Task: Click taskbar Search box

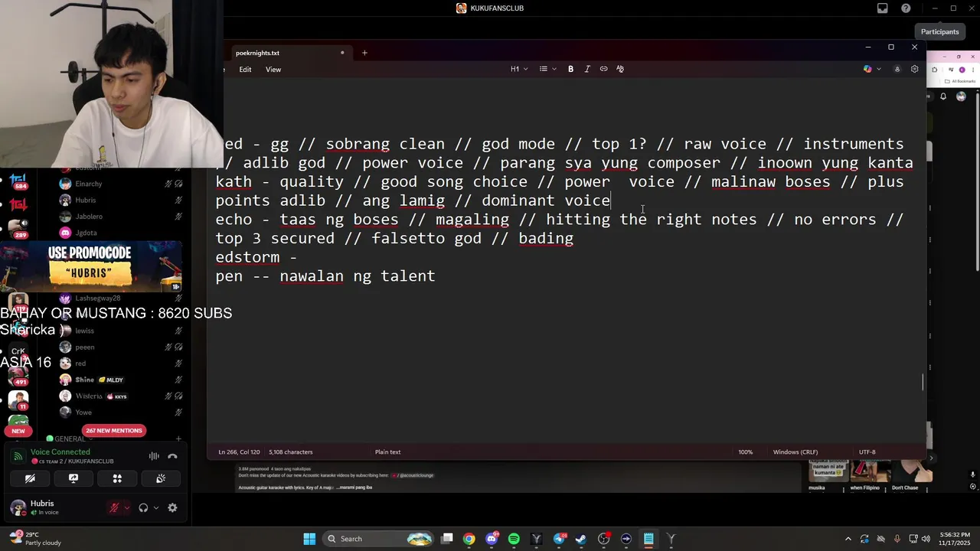Action: click(379, 539)
